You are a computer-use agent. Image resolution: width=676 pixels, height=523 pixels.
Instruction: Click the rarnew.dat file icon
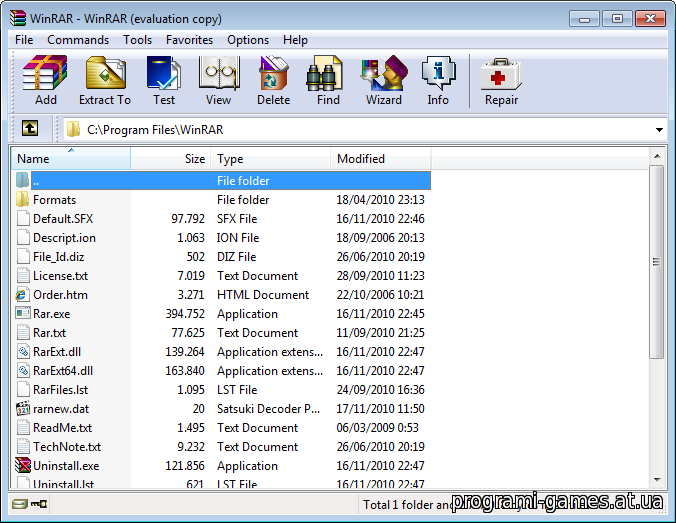click(x=22, y=408)
